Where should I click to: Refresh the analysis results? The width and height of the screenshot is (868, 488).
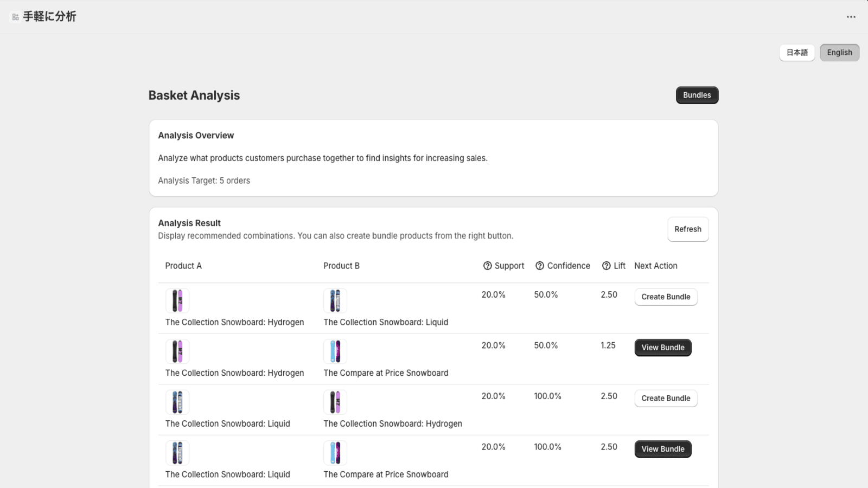688,229
